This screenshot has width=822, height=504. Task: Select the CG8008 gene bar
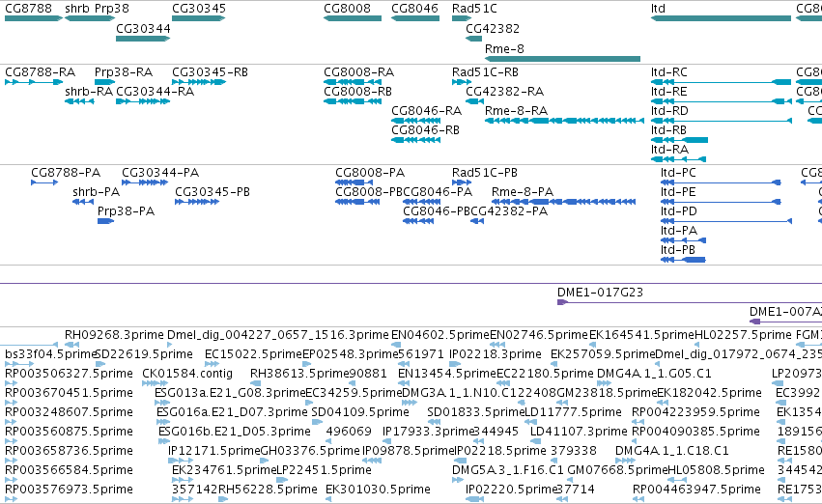(353, 18)
